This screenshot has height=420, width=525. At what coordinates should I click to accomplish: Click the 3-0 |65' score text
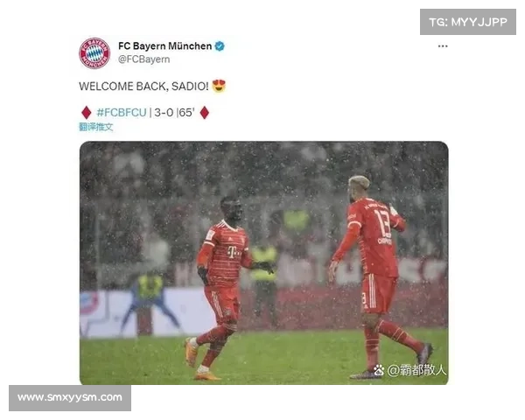coord(174,113)
